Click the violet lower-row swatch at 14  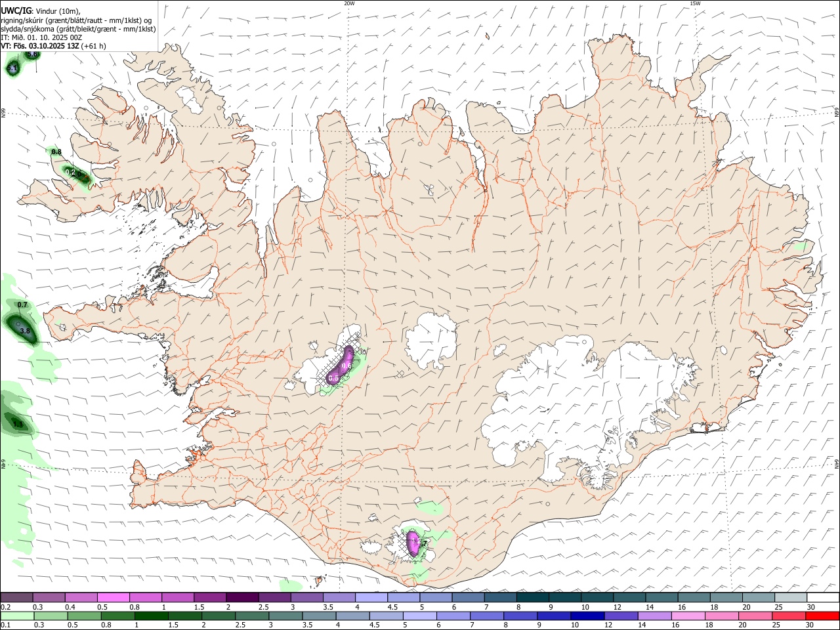click(x=654, y=616)
